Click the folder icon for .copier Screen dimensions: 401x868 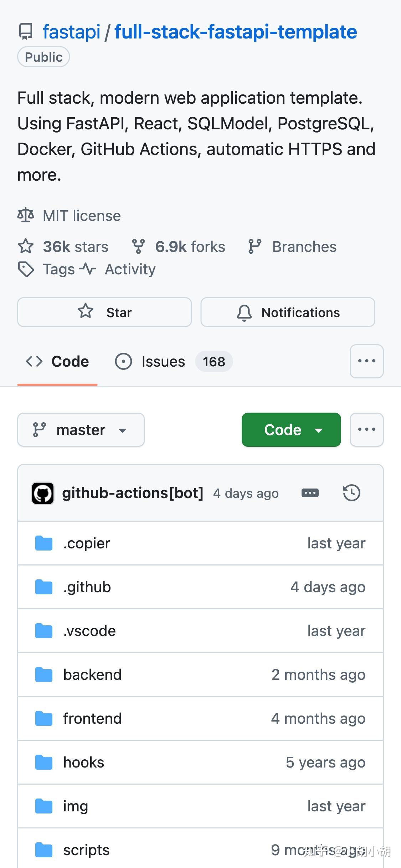(x=44, y=543)
